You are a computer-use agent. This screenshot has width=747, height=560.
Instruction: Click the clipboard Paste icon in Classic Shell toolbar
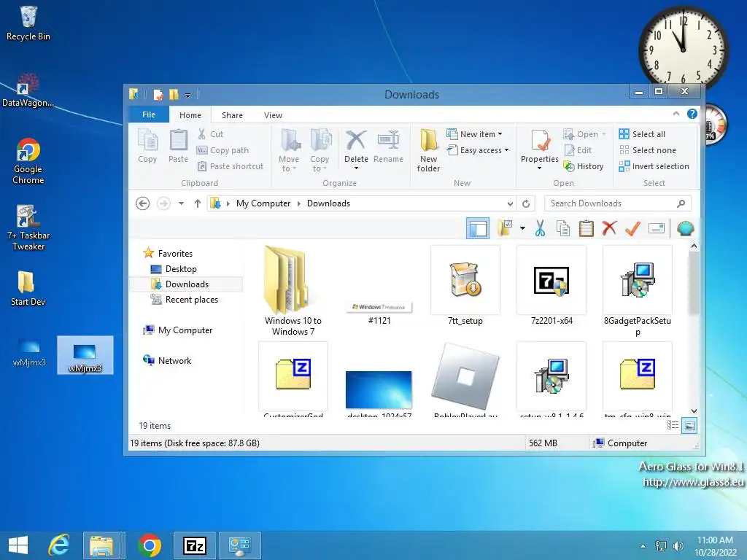(586, 228)
